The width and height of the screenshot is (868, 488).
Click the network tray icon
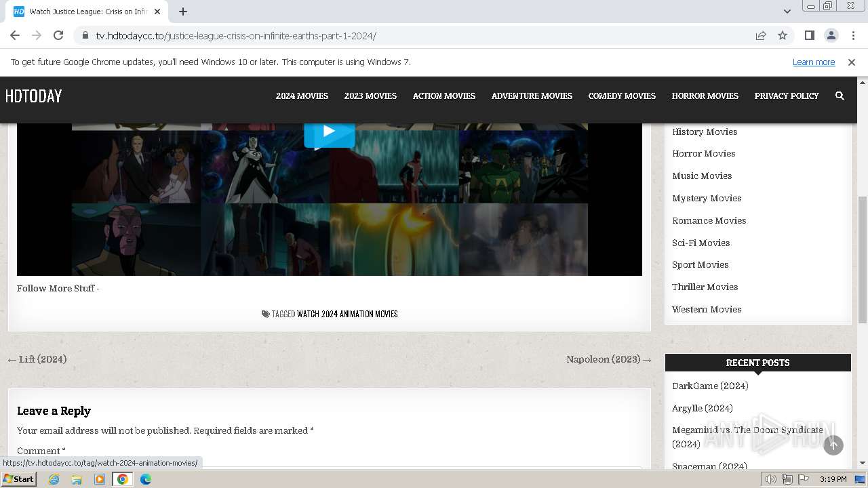(x=787, y=479)
